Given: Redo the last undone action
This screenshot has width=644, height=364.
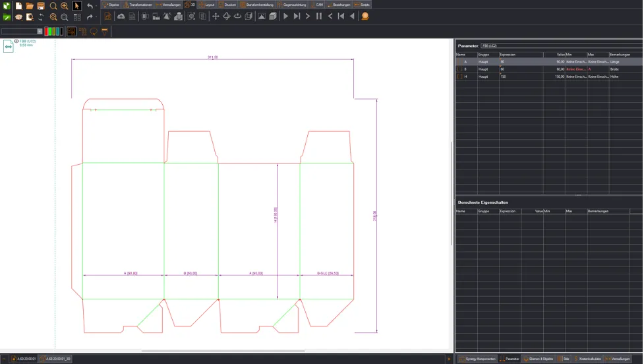Looking at the screenshot, I should (90, 17).
